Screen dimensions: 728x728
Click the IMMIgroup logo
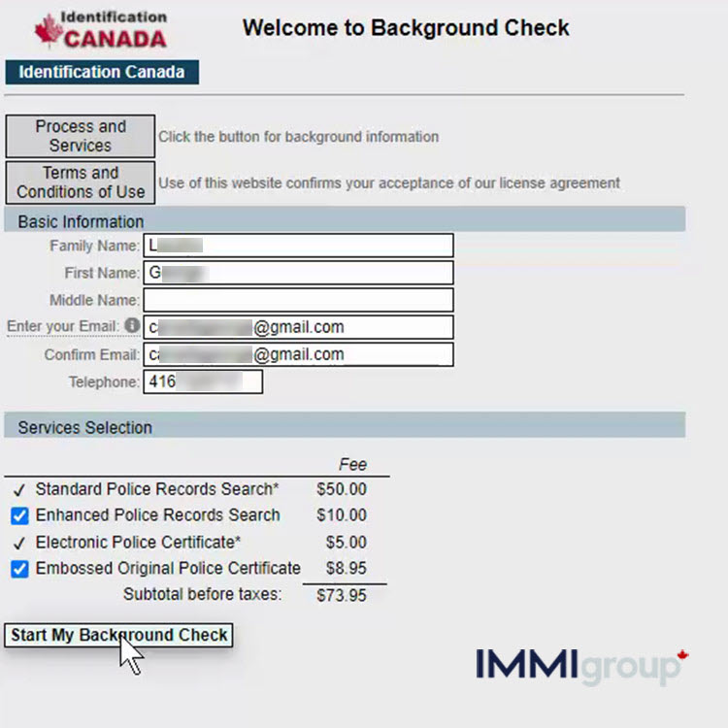click(x=581, y=666)
